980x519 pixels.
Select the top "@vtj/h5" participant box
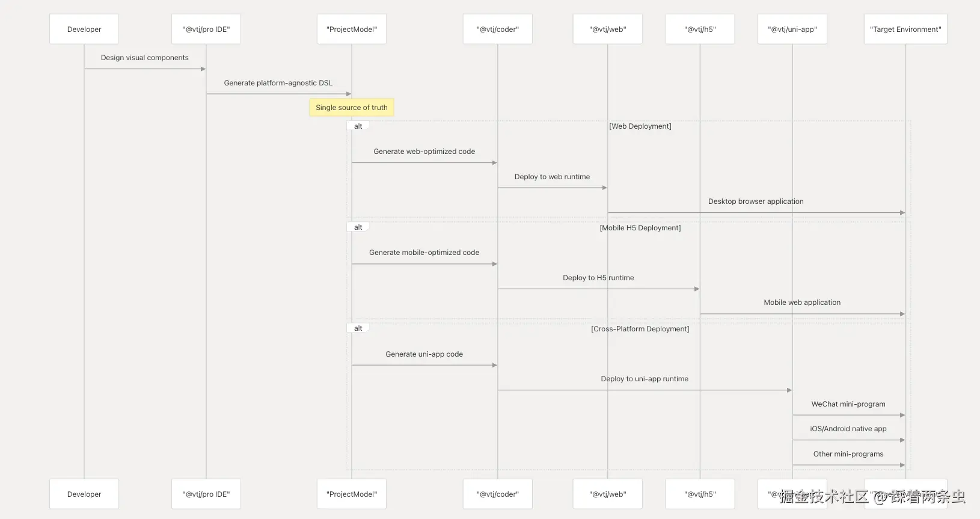700,29
